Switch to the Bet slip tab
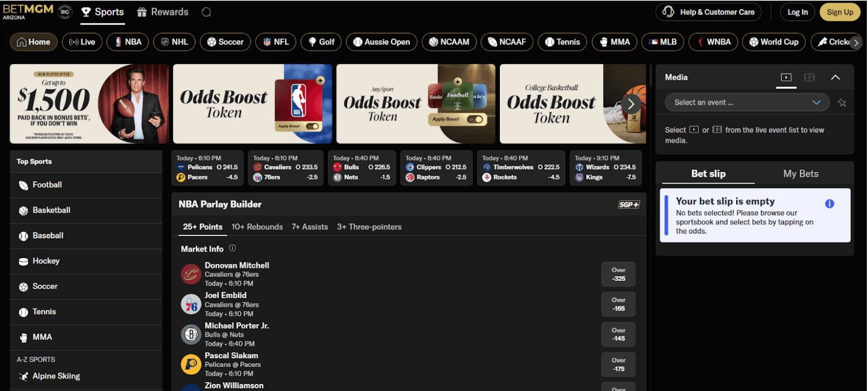 click(x=708, y=174)
